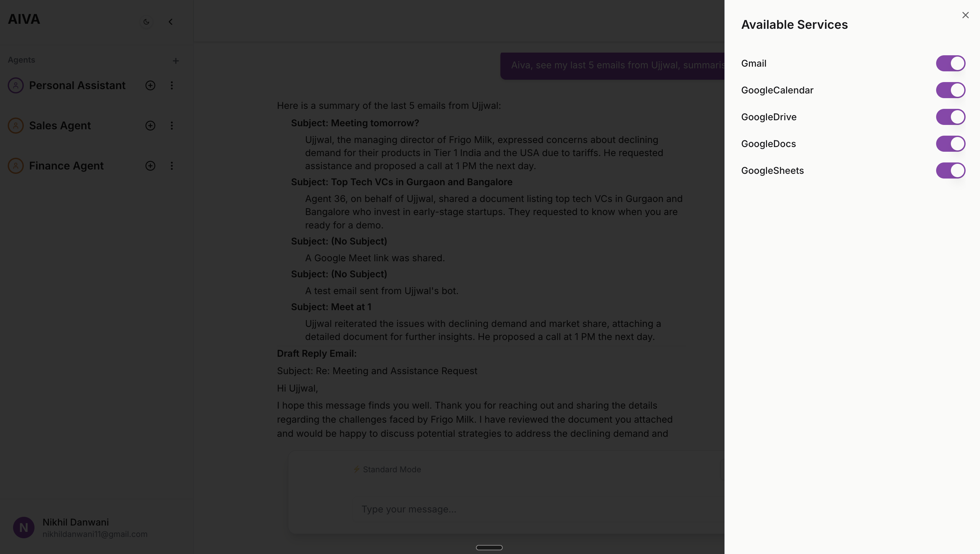Add a new agent with plus icon

[176, 61]
